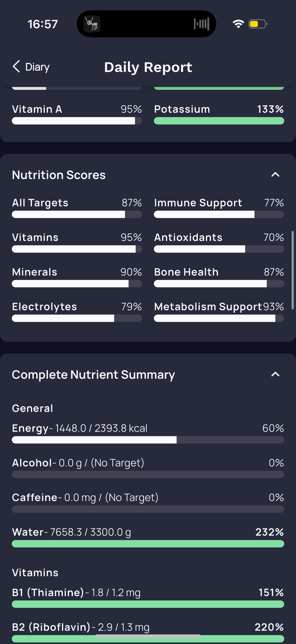Collapse the Complete Nutrient Summary section
Image resolution: width=296 pixels, height=644 pixels.
tap(275, 374)
